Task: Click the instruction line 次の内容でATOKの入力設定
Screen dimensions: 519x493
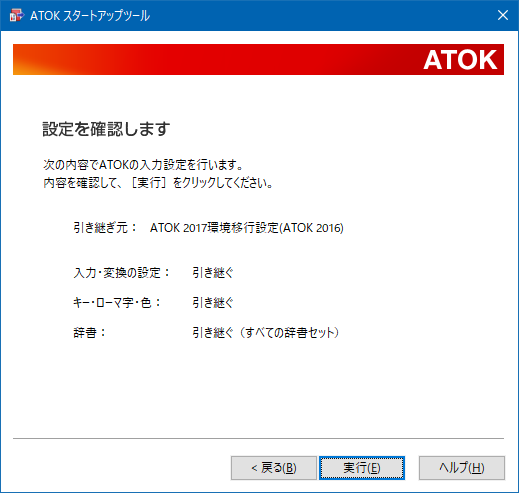Action: 143,165
